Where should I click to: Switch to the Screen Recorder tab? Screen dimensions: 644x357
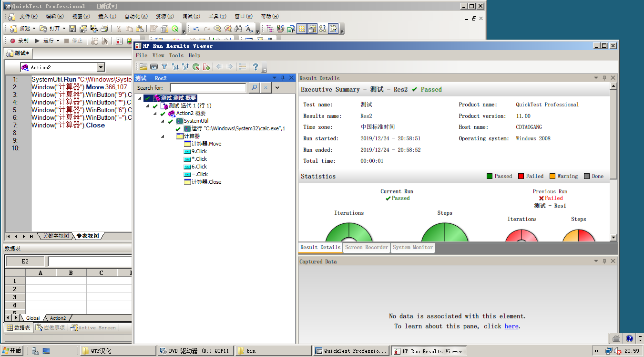(x=367, y=247)
